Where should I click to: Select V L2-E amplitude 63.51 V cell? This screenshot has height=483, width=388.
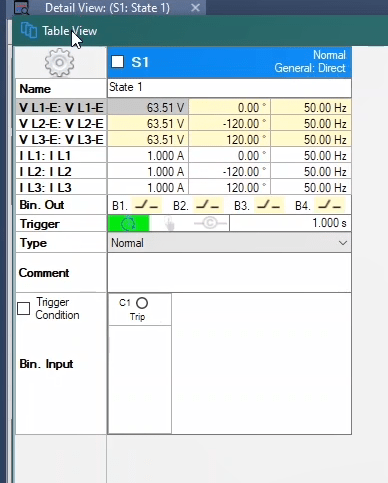(x=148, y=124)
